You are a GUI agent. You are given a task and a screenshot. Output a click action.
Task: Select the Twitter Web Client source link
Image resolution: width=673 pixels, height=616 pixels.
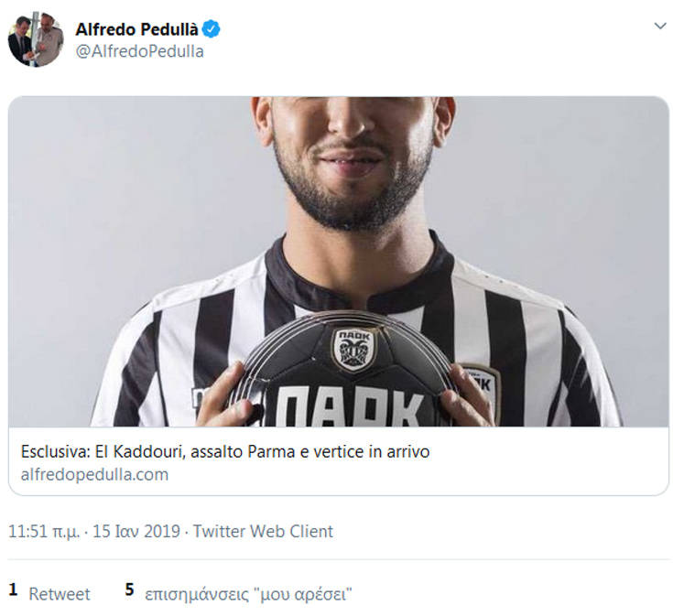[x=264, y=531]
